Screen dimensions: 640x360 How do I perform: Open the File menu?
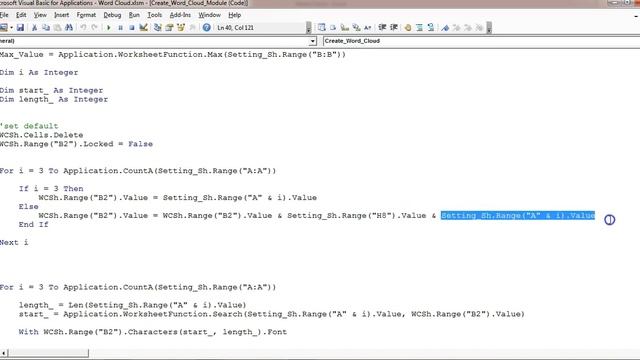click(4, 15)
